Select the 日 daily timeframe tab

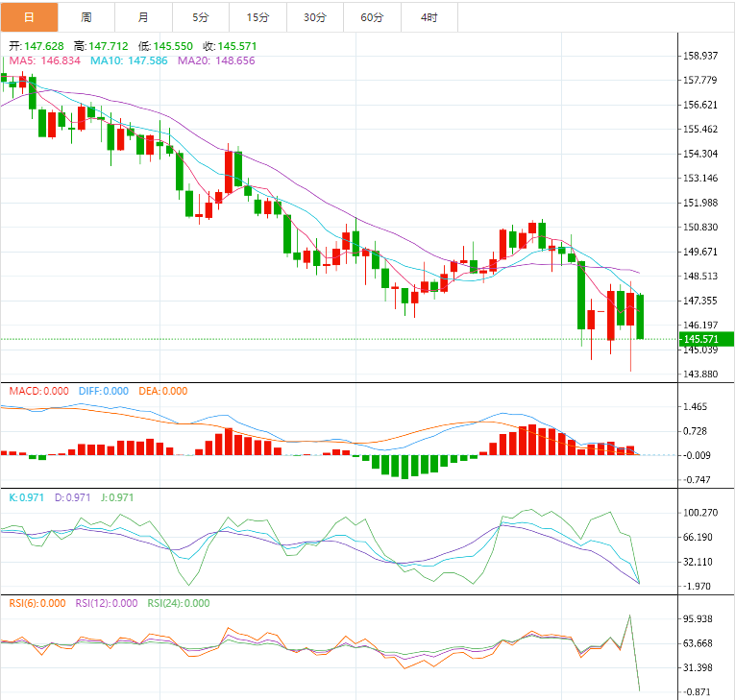(29, 17)
